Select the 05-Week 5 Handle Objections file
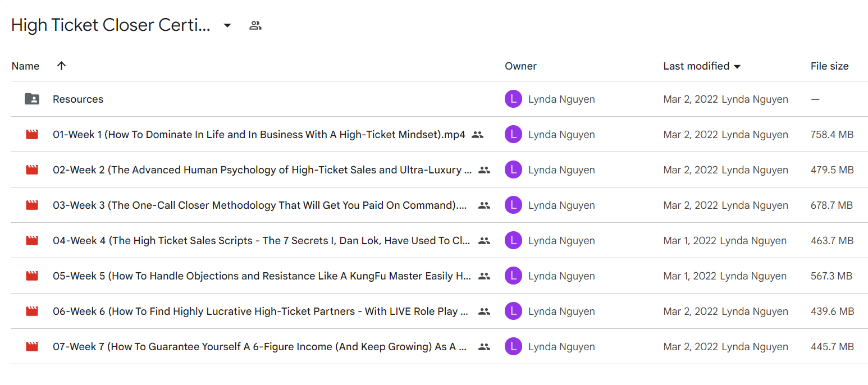Image resolution: width=868 pixels, height=385 pixels. point(262,276)
